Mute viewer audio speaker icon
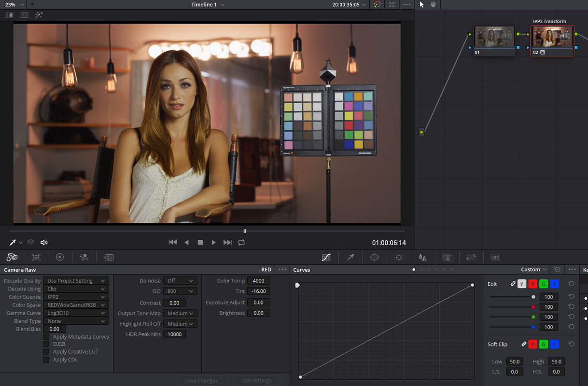 (44, 243)
